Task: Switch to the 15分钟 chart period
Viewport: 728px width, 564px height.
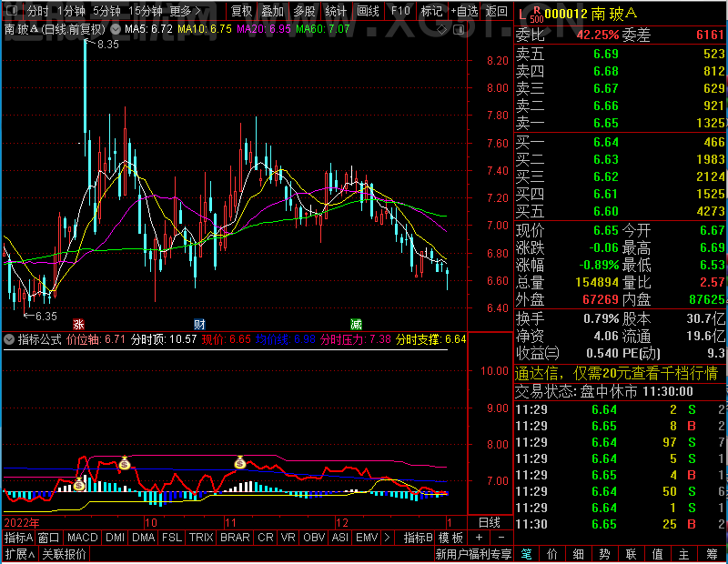Action: point(146,11)
